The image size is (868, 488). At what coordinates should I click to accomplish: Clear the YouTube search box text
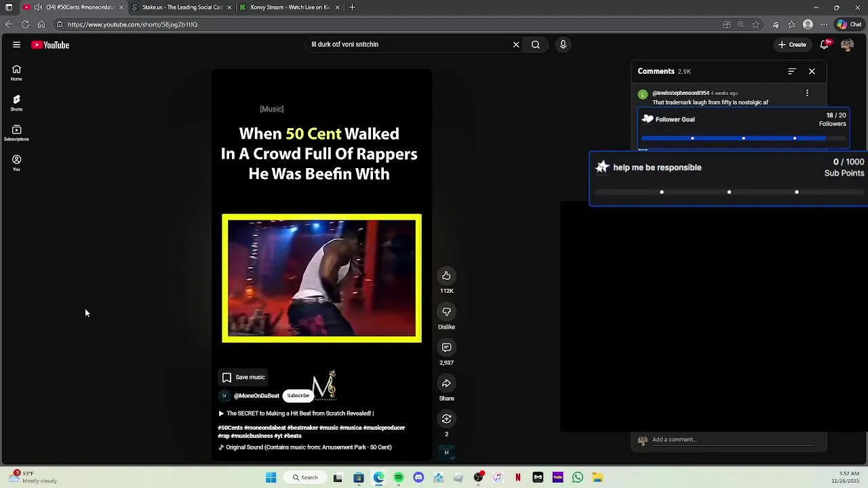coord(516,45)
